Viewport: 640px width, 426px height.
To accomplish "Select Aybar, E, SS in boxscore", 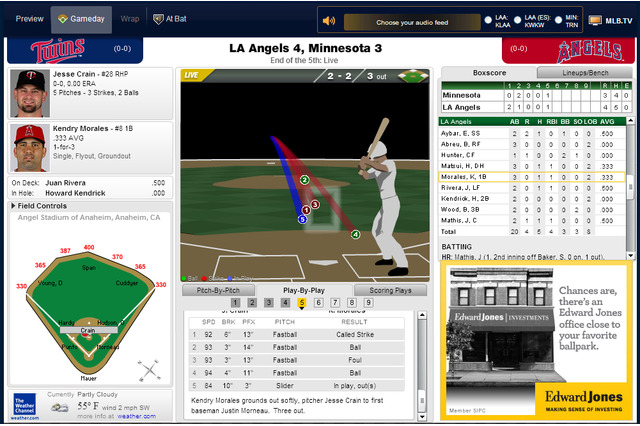I will pos(532,133).
